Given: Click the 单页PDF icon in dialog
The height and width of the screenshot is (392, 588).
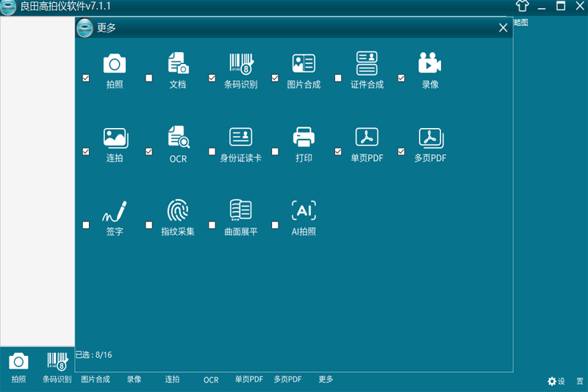Looking at the screenshot, I should 367,137.
